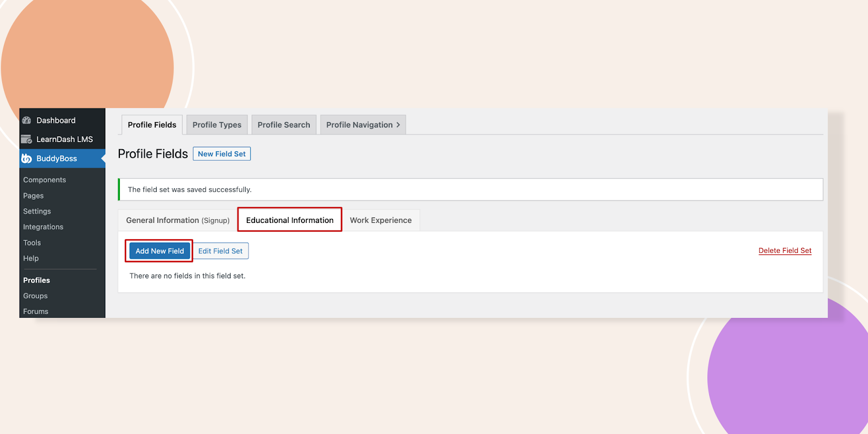Screen dimensions: 868x434
Task: Select Profiles in the sidebar
Action: [x=36, y=280]
